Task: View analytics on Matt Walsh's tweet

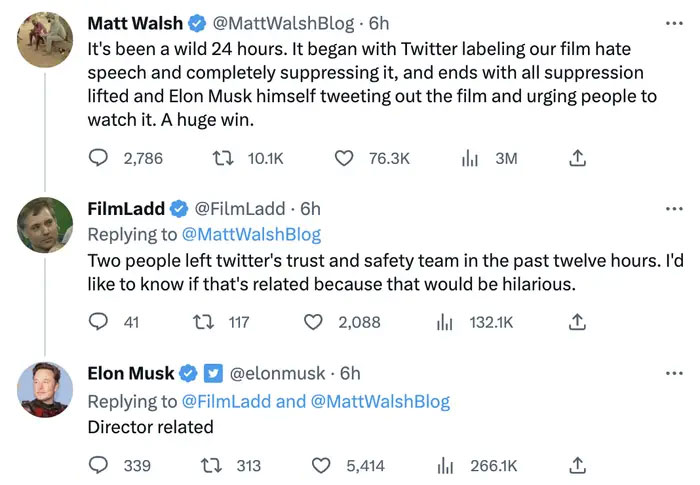Action: pyautogui.click(x=470, y=158)
